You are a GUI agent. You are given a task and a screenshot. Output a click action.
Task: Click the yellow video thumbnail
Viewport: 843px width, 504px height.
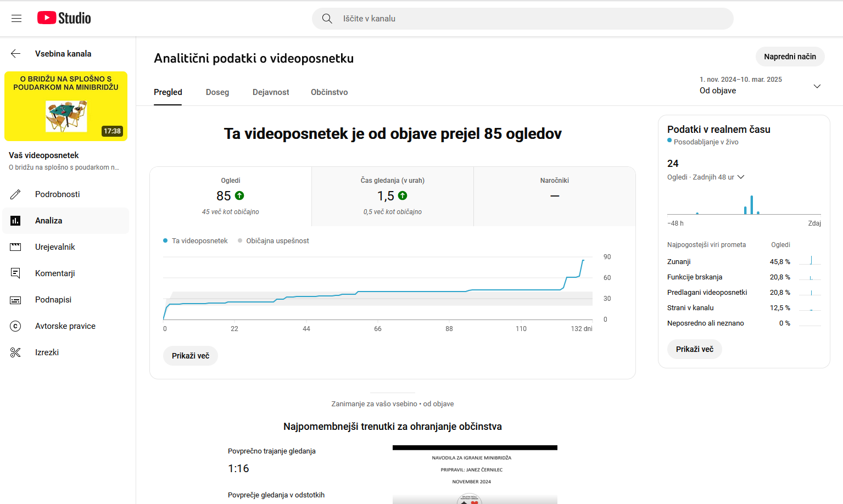(66, 107)
